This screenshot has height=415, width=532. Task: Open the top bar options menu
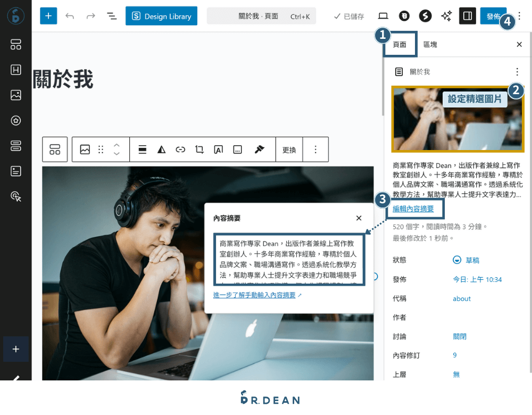519,16
